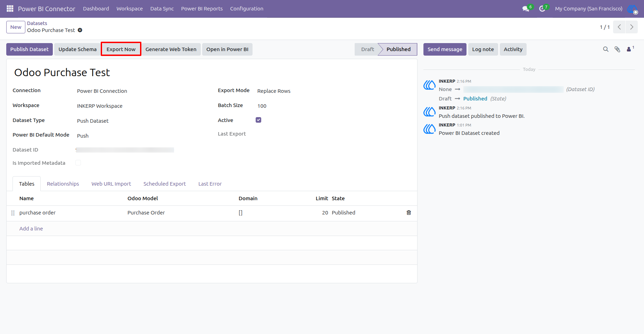Open the gear actions menu beside record name
This screenshot has height=334, width=644.
coord(80,30)
